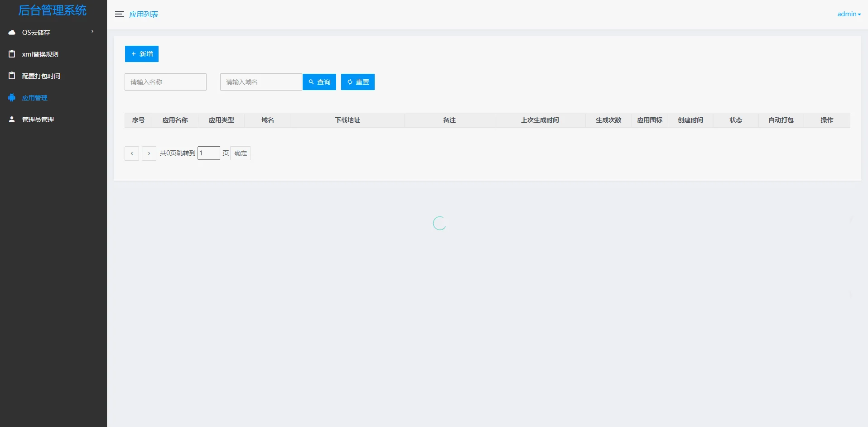Confirm page jump with 确定 button

click(x=241, y=154)
